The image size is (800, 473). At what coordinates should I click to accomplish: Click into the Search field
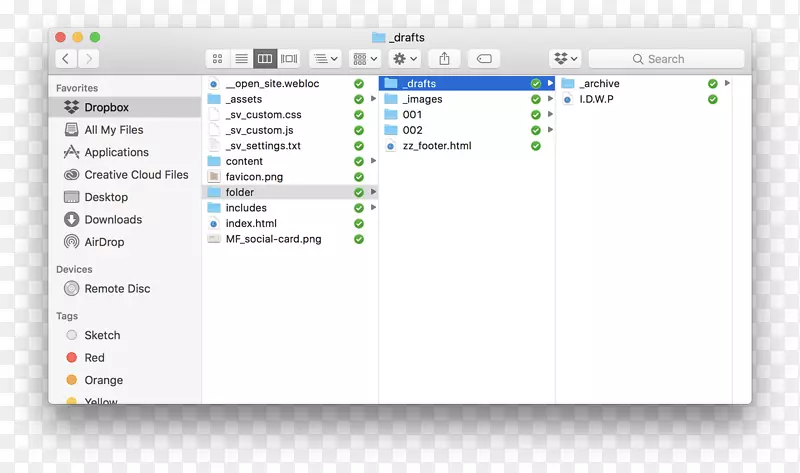pos(666,59)
